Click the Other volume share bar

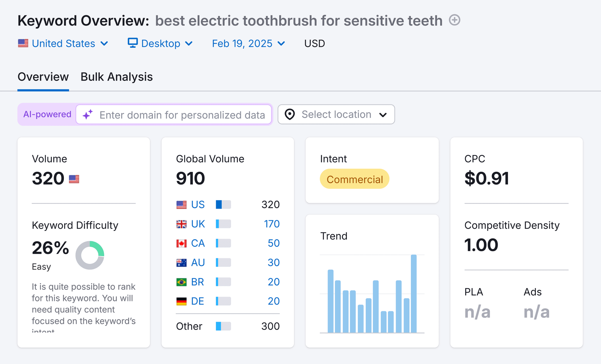223,326
